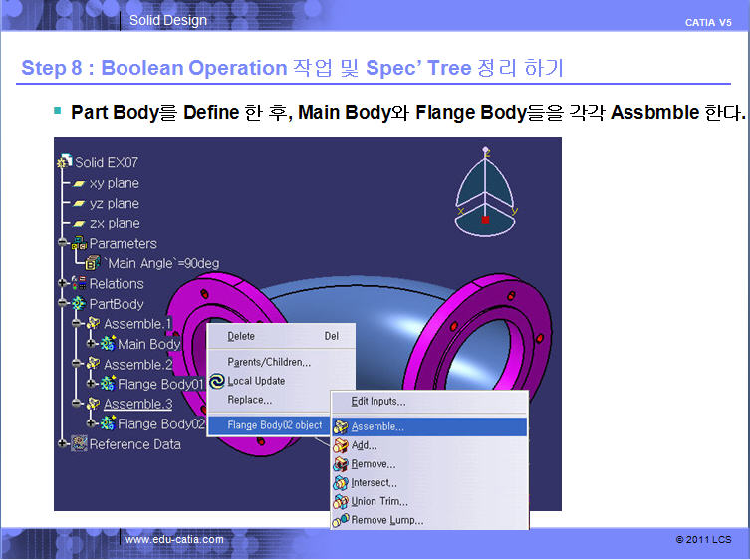750x560 pixels.
Task: Click Delete in context menu
Action: 281,336
